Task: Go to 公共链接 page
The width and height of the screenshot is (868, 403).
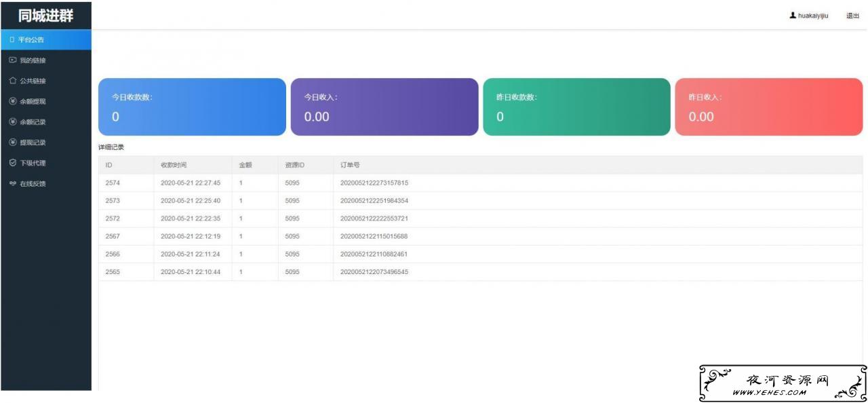Action: [45, 81]
